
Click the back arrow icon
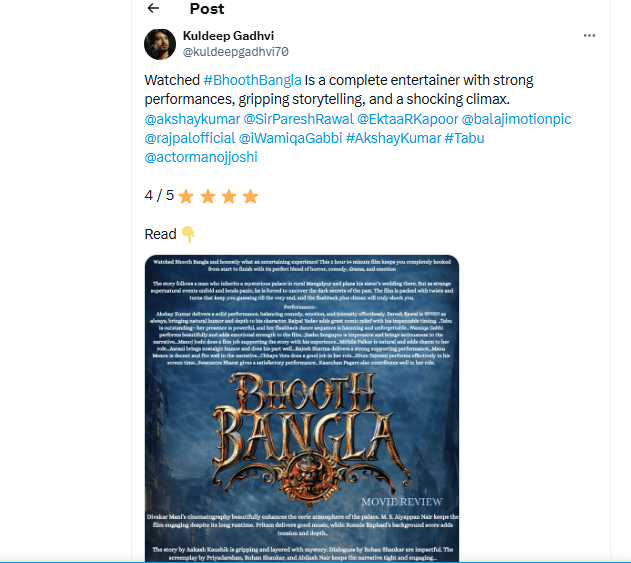point(153,8)
